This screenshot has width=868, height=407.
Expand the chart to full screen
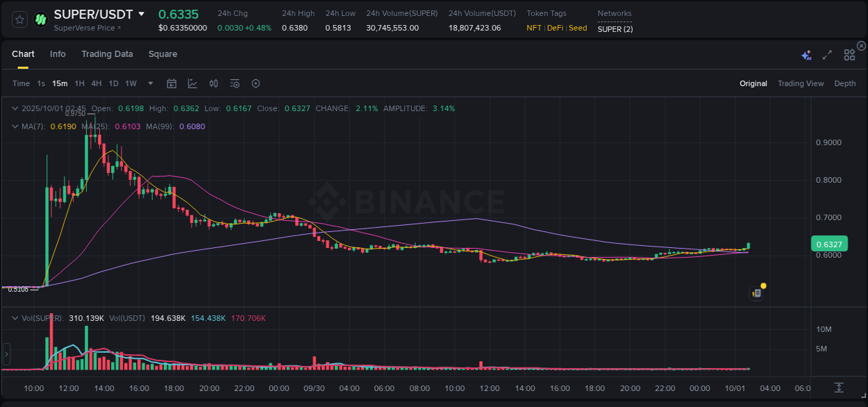[x=827, y=54]
